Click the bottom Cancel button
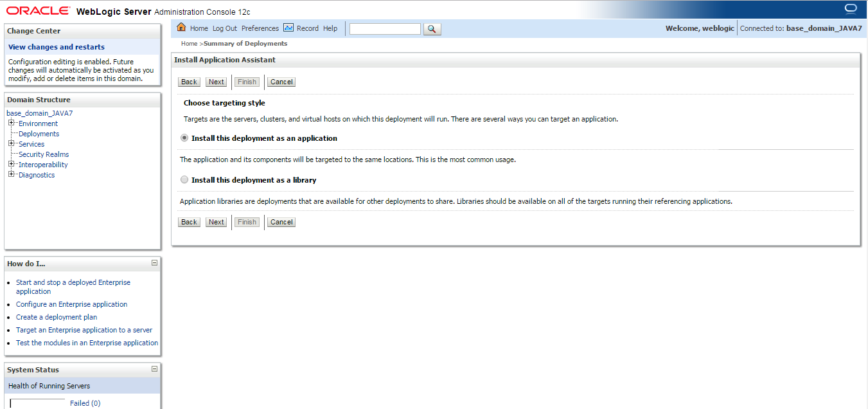The width and height of the screenshot is (868, 409). coord(281,222)
